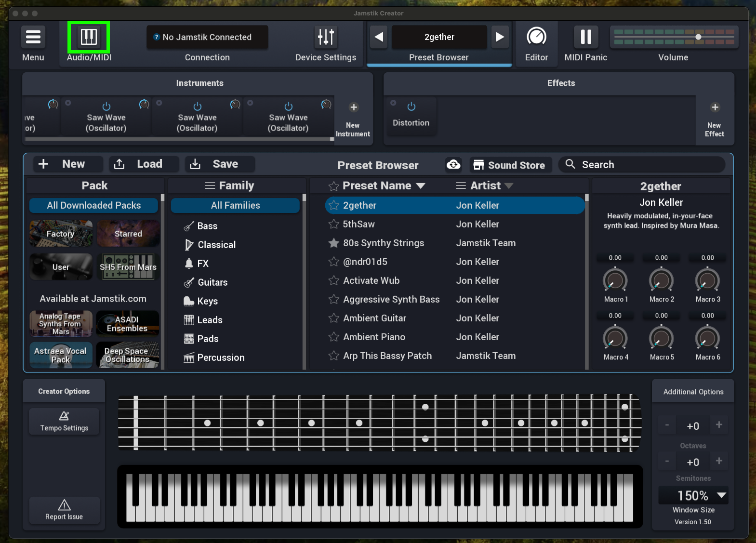The width and height of the screenshot is (756, 543).
Task: Add a New Effect with the plus icon
Action: coord(715,107)
